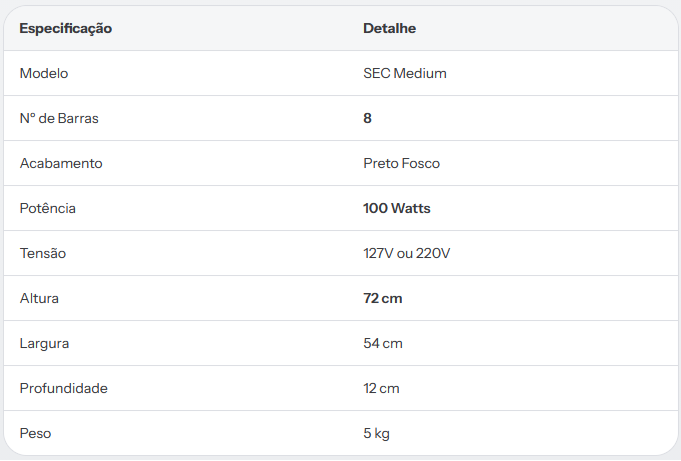Select the Acabamento row label
Viewport: 681px width, 461px height.
(x=61, y=163)
